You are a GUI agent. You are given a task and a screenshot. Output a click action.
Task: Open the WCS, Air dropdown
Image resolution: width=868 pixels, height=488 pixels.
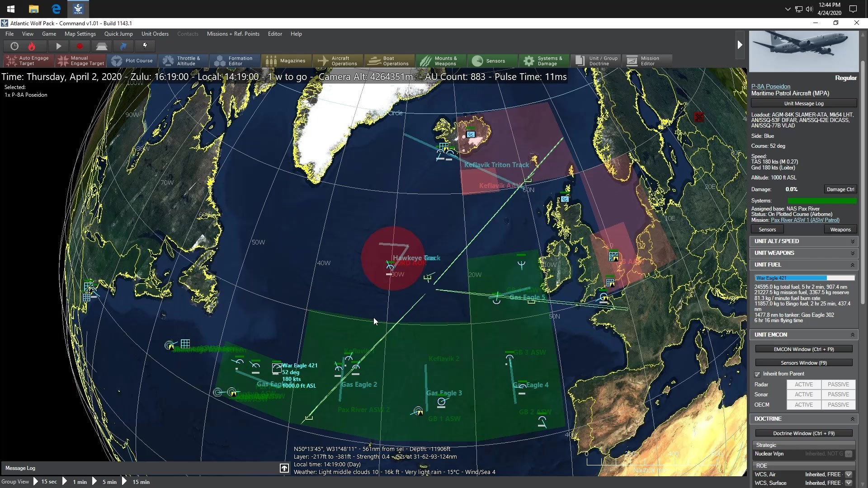point(849,474)
